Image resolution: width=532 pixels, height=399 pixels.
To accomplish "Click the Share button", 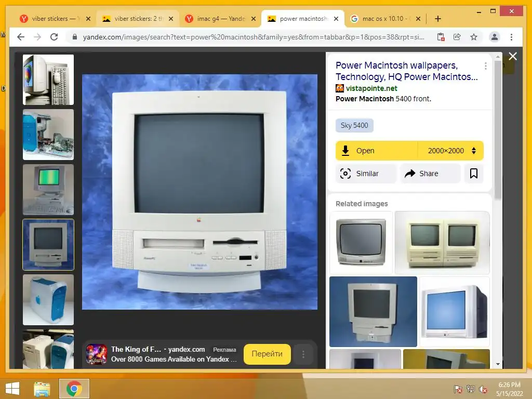I will tap(430, 174).
